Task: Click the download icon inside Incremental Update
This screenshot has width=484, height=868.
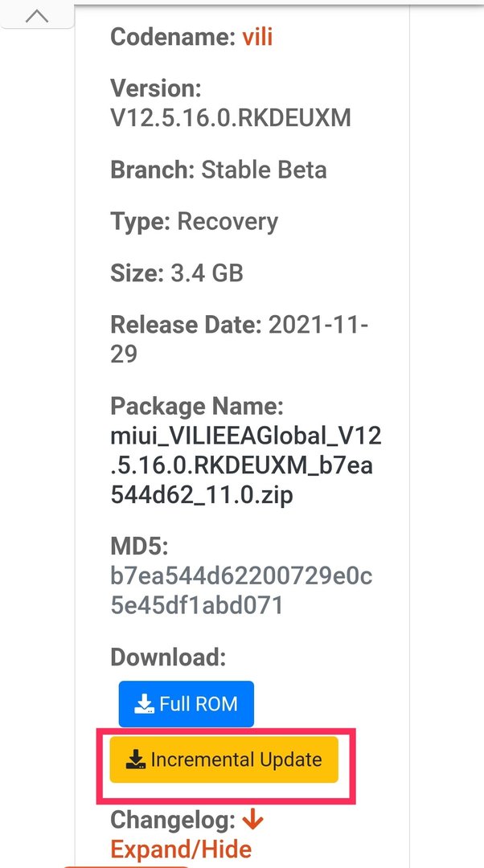Action: (x=136, y=759)
